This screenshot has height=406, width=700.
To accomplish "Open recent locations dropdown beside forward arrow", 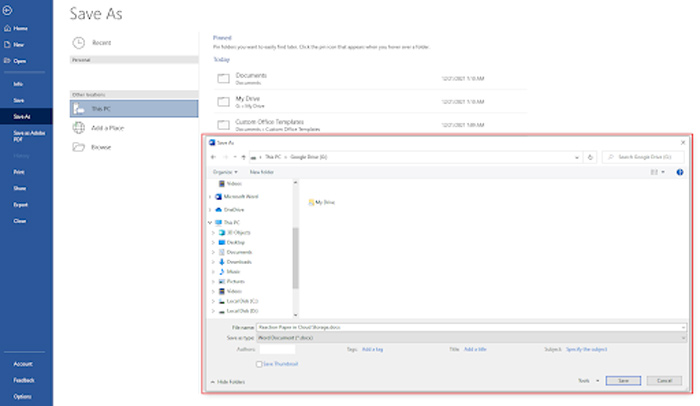I will coord(235,157).
